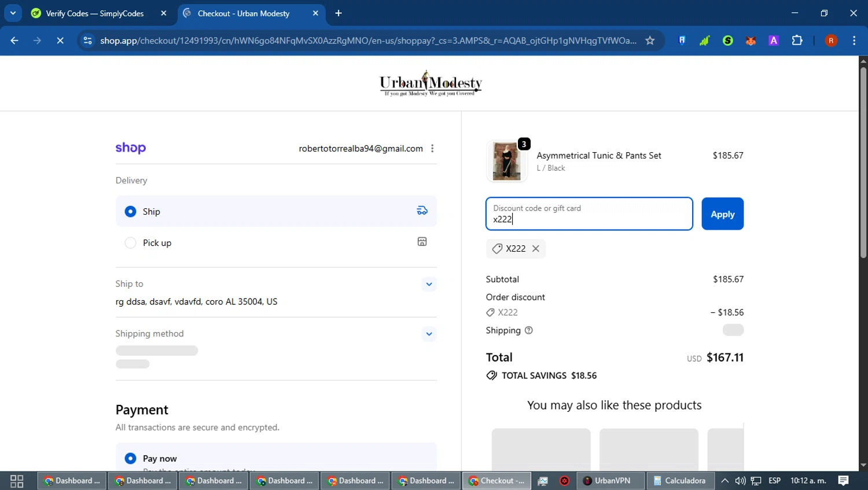Open the Calculadora taskbar app
Image resolution: width=868 pixels, height=490 pixels.
679,481
